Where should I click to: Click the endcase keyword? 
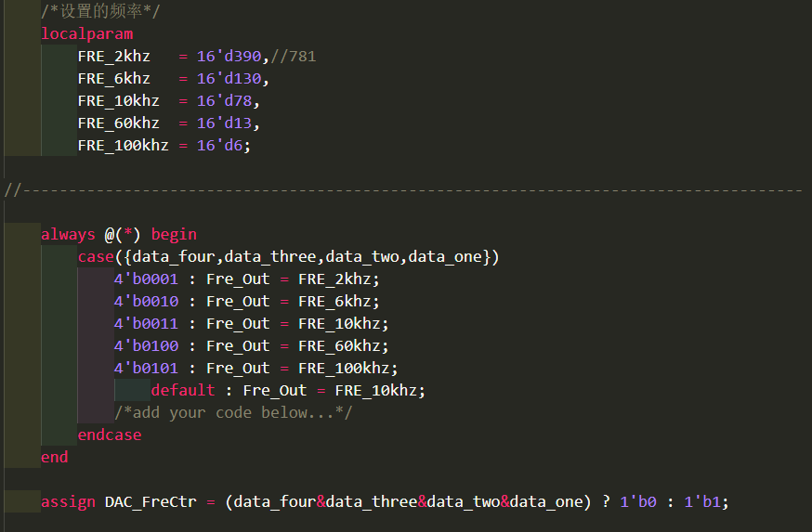(109, 435)
